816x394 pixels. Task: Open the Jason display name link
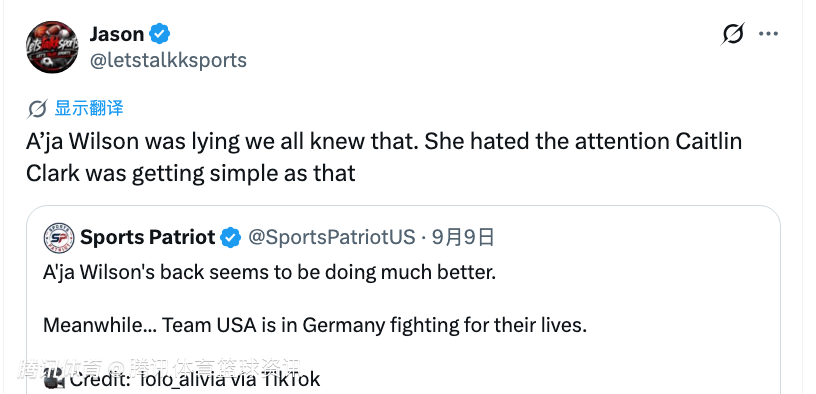click(117, 34)
